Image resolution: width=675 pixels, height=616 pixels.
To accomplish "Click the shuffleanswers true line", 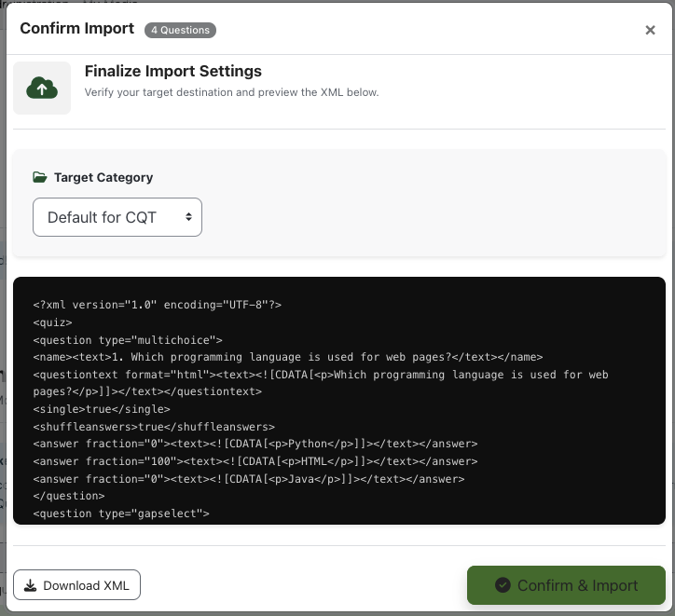I will (x=154, y=427).
